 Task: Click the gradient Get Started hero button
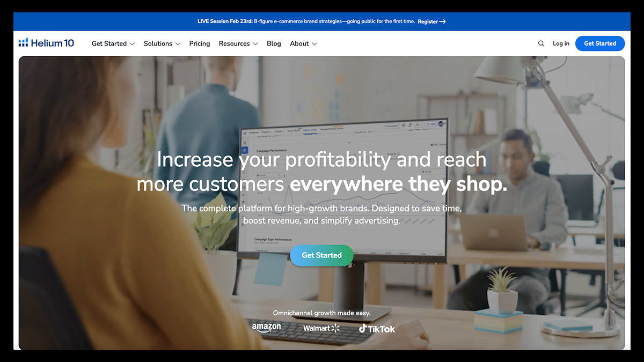(x=321, y=255)
